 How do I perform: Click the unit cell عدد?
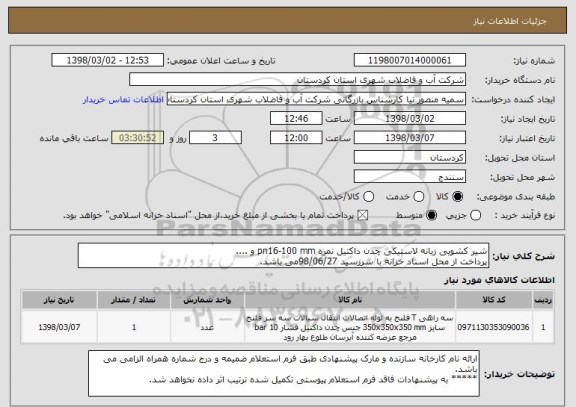pos(207,327)
